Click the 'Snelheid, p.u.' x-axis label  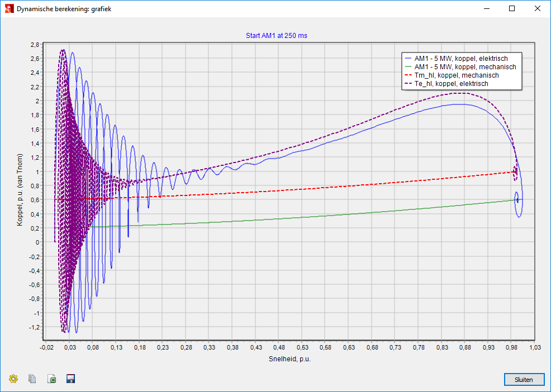(289, 359)
